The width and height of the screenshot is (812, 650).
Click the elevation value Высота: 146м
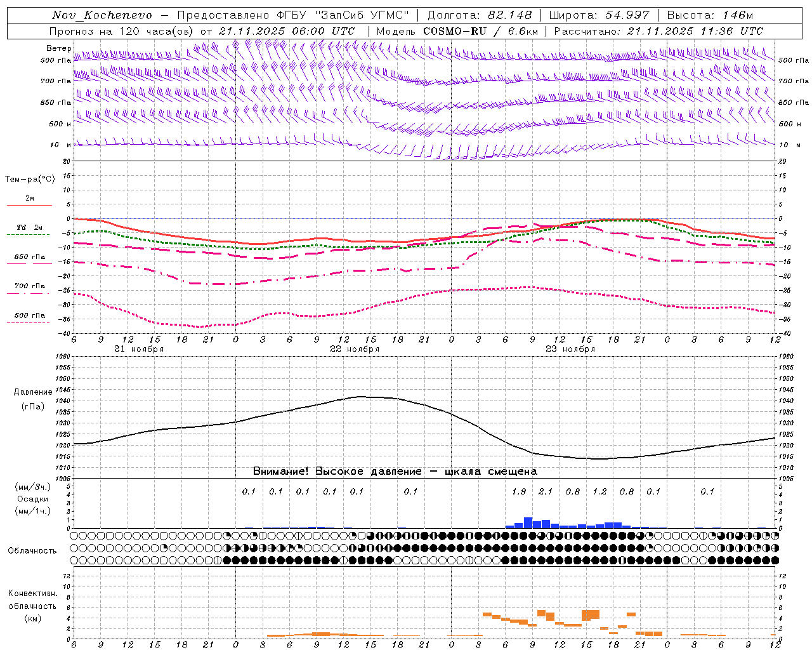[710, 15]
